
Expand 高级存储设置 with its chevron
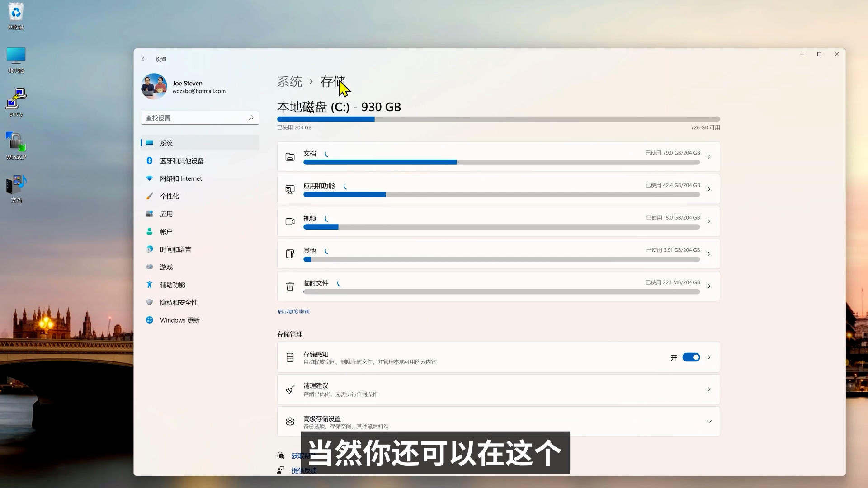709,421
